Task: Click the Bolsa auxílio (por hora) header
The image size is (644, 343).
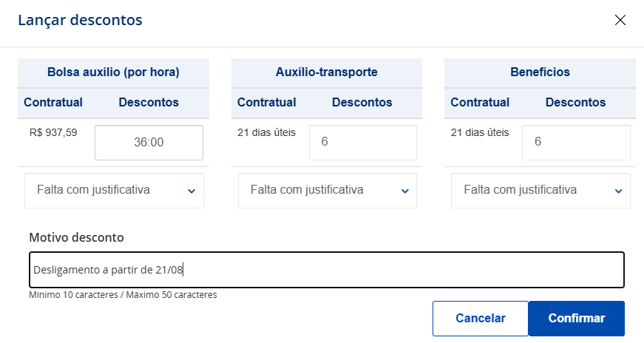Action: (113, 72)
